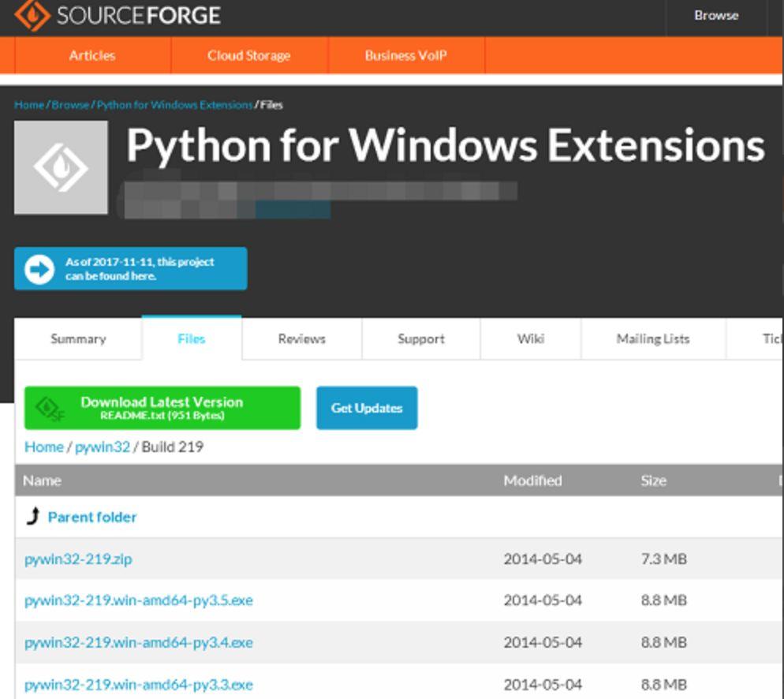Click the 'project can be found here' banner

tap(130, 268)
